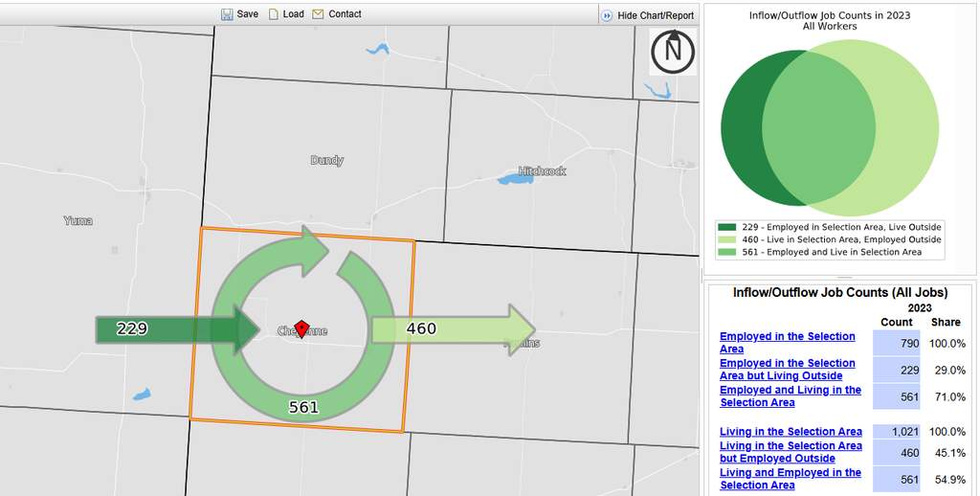
Task: Click the dark green 229 legend swatch
Action: (727, 227)
